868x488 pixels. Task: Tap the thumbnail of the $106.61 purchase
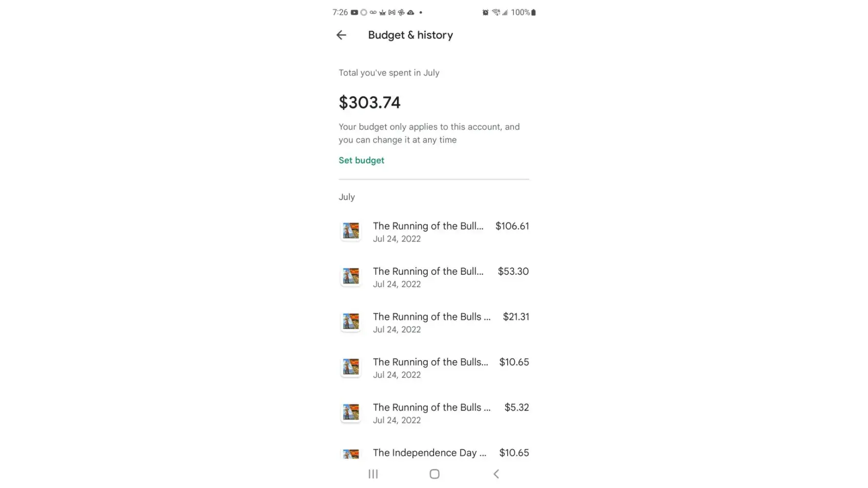pos(351,231)
